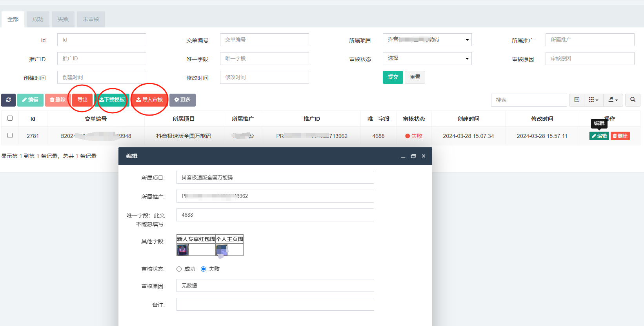Reset filters with 重置 button
Viewport: 644px width, 326px height.
pyautogui.click(x=415, y=77)
